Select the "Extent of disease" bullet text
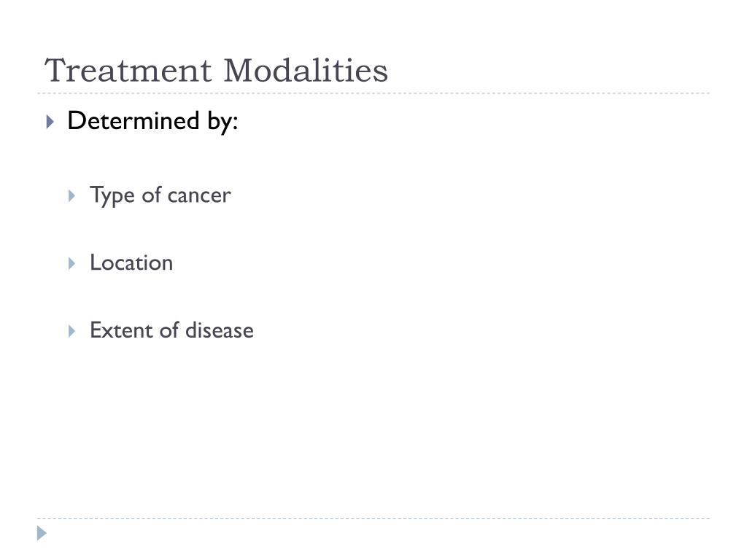747x560 pixels. [x=171, y=330]
